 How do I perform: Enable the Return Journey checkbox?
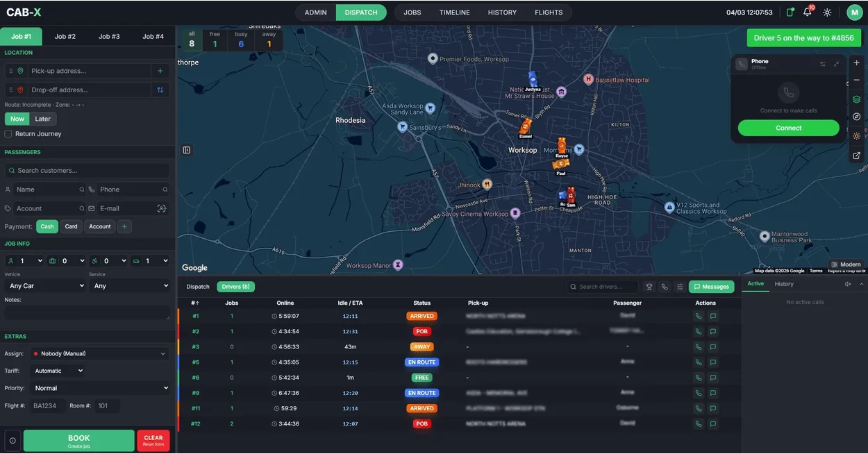[x=8, y=134]
